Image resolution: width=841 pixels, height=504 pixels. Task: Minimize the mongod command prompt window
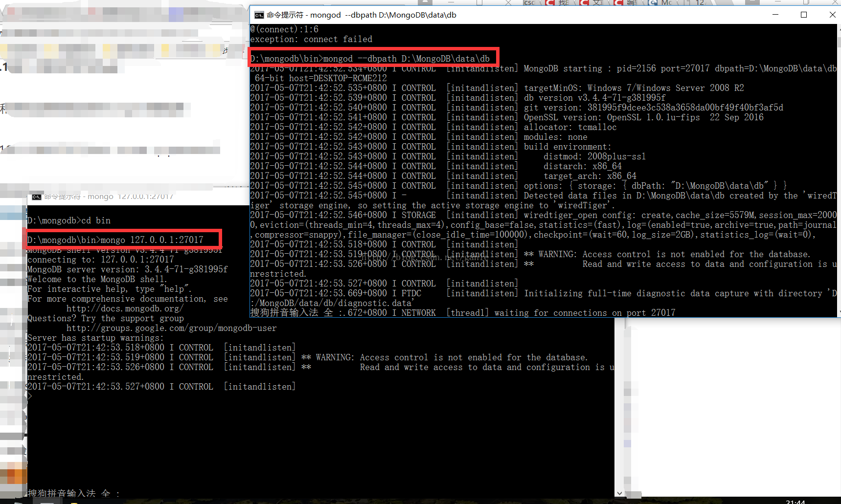point(775,15)
